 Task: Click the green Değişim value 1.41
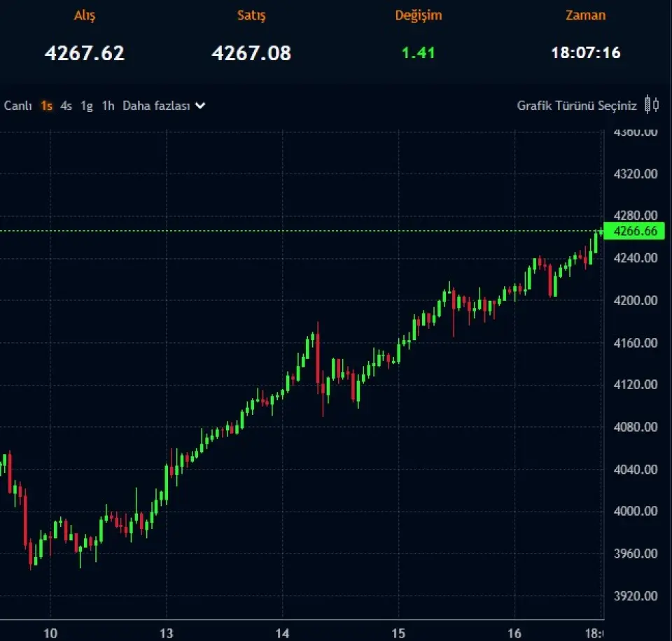coord(418,52)
